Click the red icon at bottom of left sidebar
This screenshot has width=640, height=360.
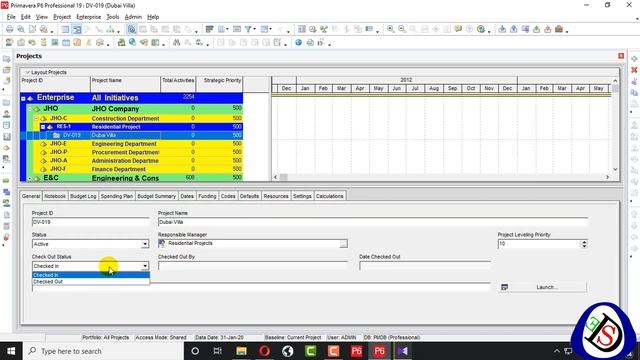click(x=7, y=237)
